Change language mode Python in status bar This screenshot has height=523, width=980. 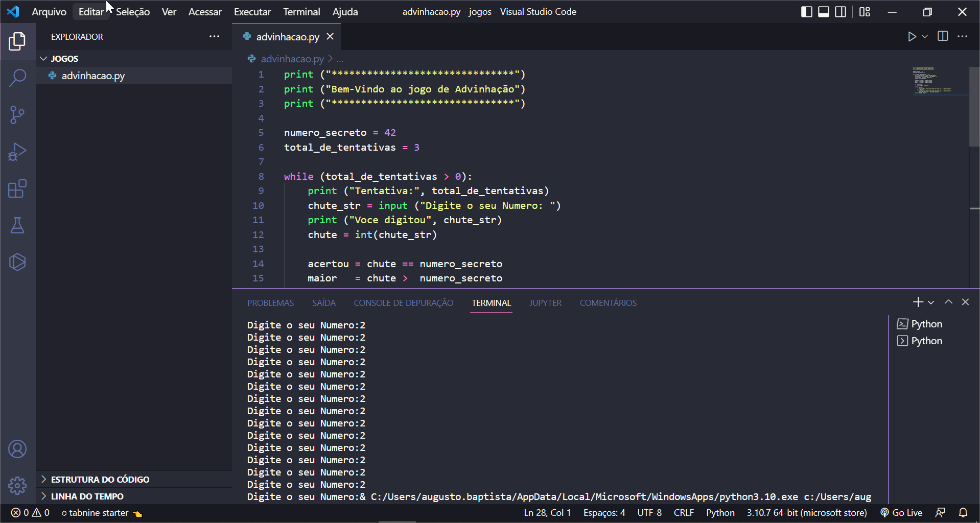click(x=720, y=513)
